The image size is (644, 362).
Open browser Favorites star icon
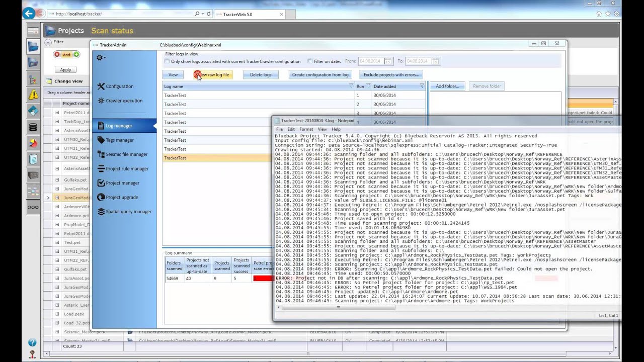[x=608, y=14]
